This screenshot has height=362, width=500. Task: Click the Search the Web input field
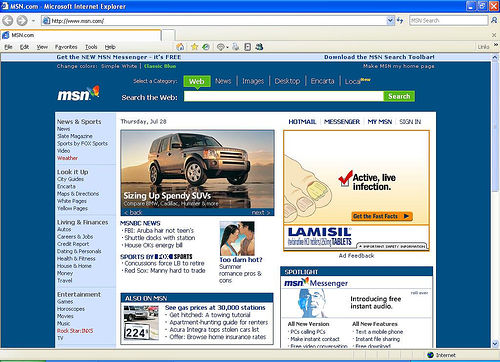coord(284,96)
